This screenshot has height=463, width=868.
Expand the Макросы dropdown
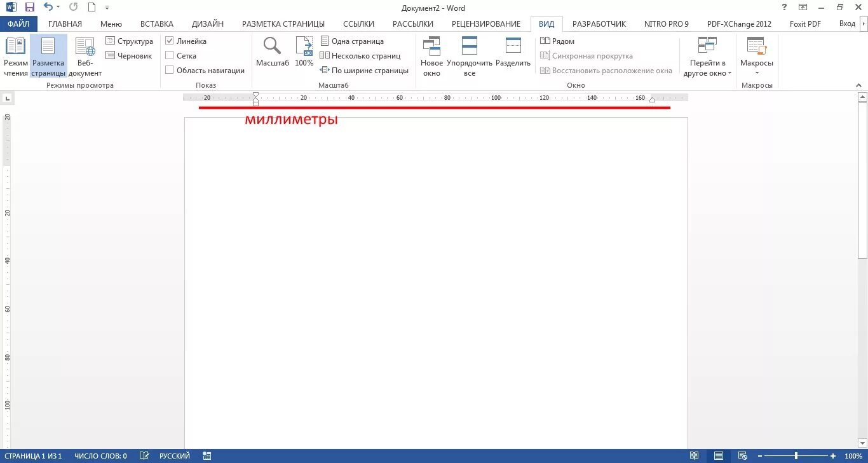757,57
